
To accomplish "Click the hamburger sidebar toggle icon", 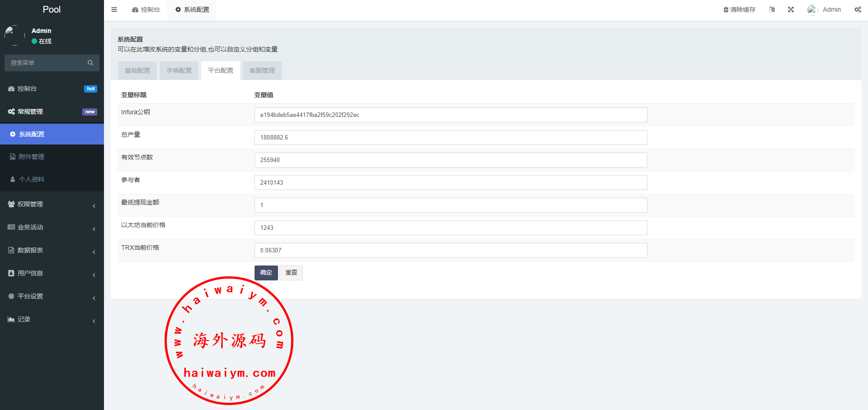I will pyautogui.click(x=114, y=9).
